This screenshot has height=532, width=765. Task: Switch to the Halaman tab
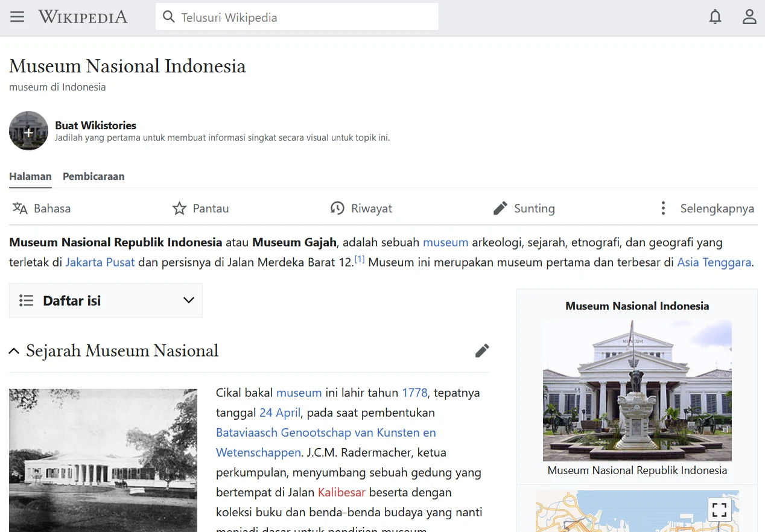[x=30, y=176]
